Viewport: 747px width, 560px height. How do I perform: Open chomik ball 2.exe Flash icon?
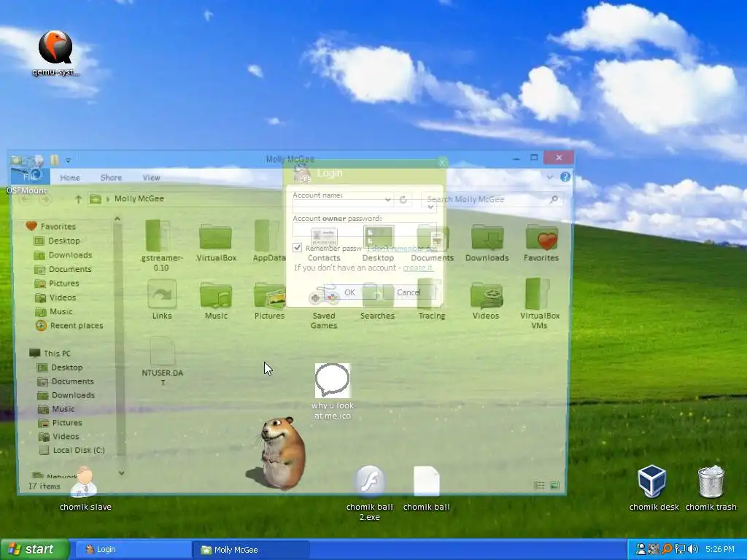tap(370, 494)
